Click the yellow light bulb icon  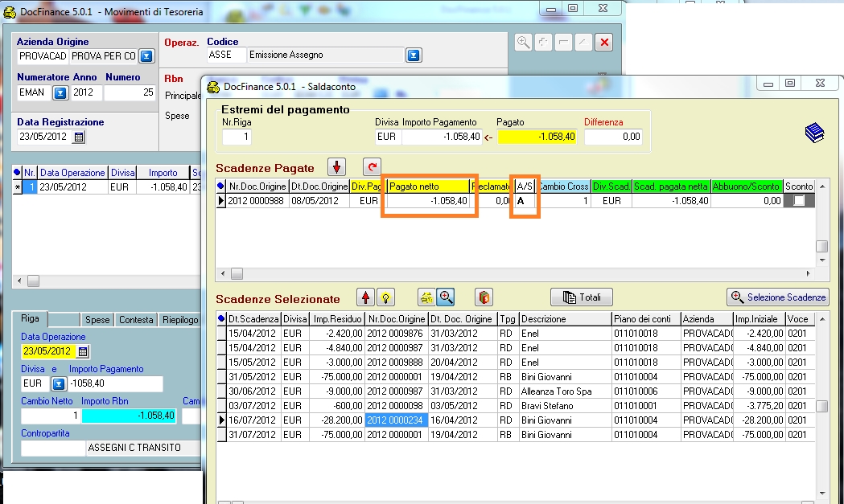[x=386, y=297]
